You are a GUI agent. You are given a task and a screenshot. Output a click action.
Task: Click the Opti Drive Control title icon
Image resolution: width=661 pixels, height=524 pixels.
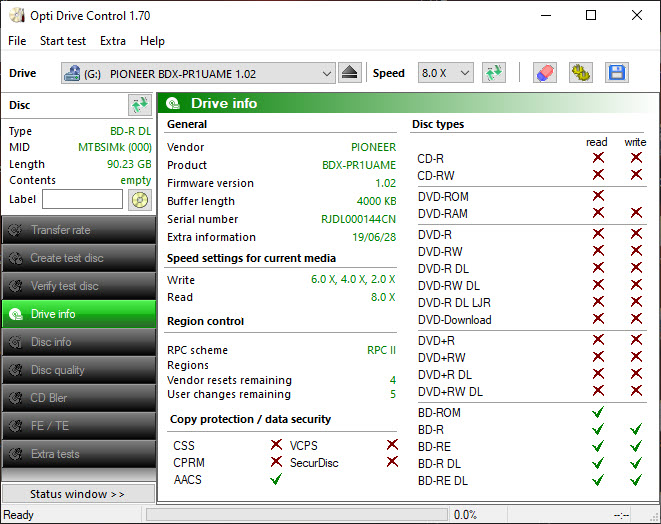point(16,15)
